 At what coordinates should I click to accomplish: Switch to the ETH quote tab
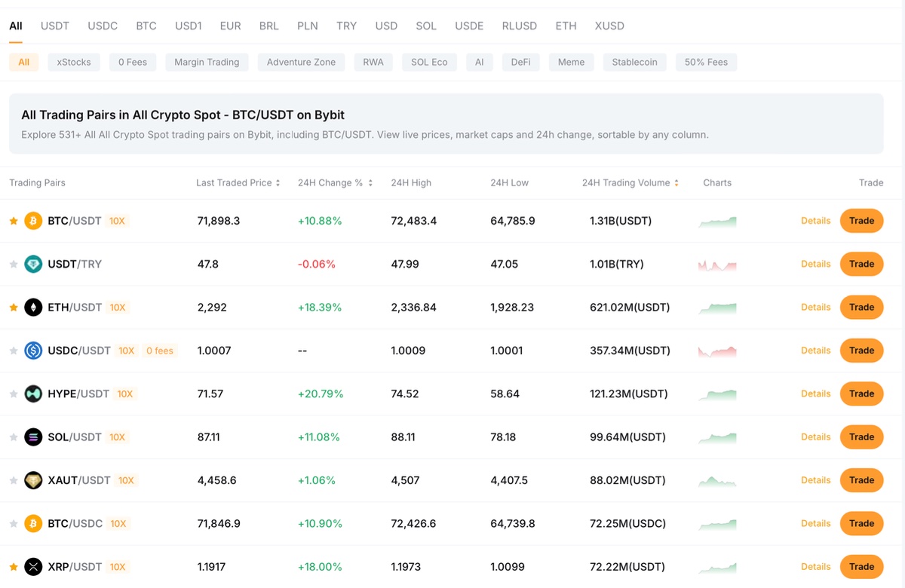pyautogui.click(x=566, y=26)
